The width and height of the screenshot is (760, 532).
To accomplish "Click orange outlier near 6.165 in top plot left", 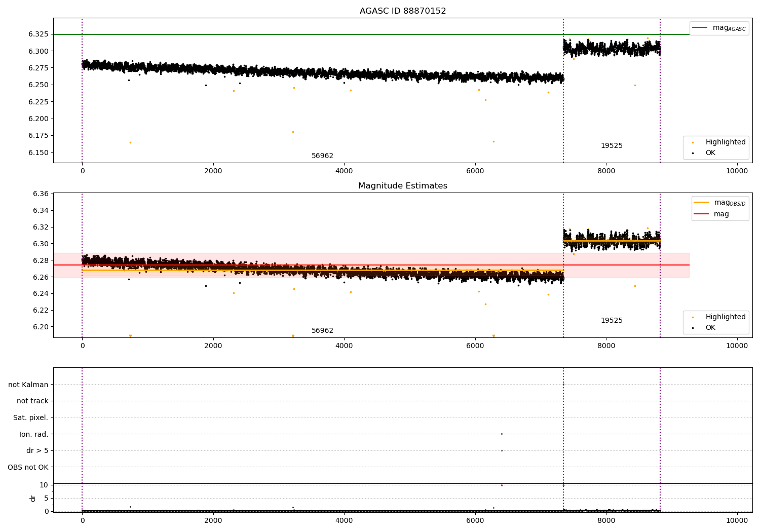I will tap(130, 142).
